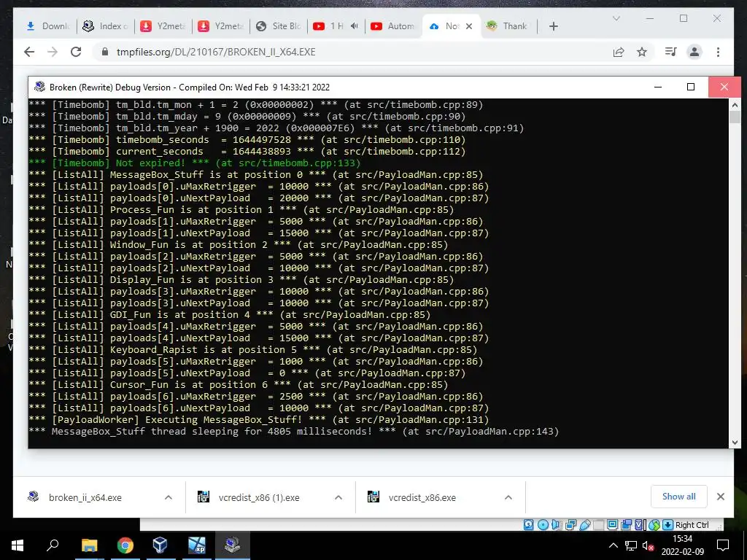747x560 pixels.
Task: Close the active Not tab
Action: (x=469, y=26)
